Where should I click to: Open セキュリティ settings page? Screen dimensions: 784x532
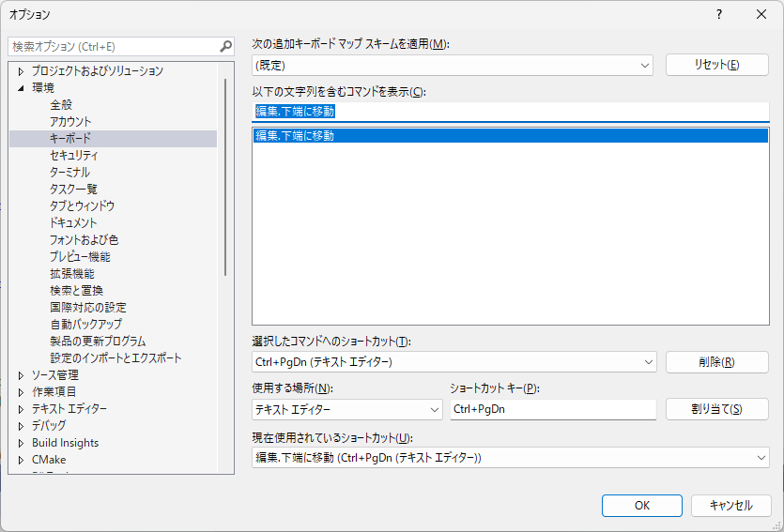point(74,156)
